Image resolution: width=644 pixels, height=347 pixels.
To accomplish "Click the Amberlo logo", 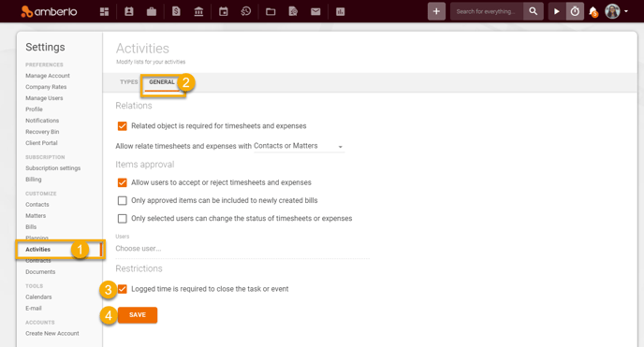I will coord(49,11).
